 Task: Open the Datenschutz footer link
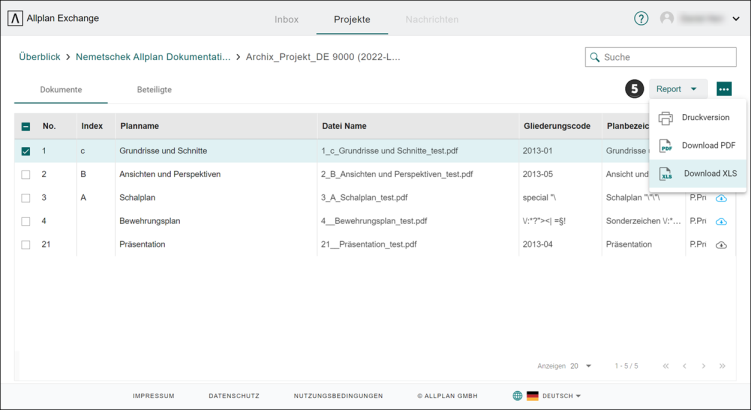tap(234, 396)
